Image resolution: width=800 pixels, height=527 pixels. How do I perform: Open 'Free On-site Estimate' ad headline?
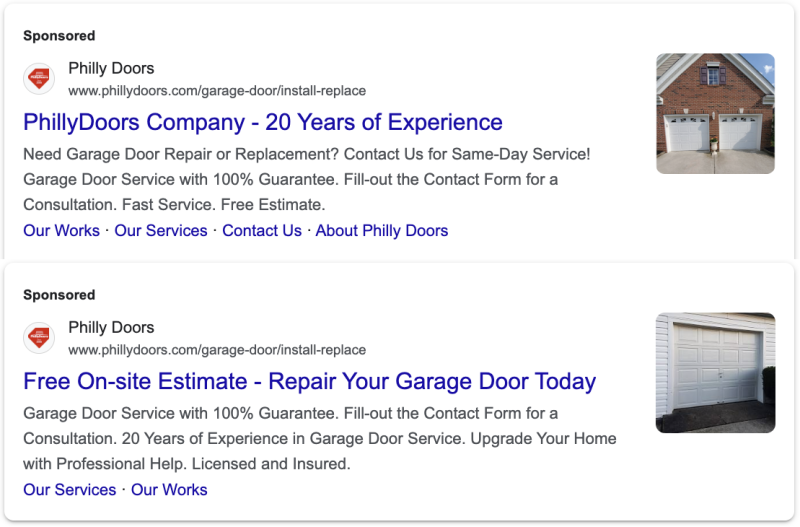310,382
